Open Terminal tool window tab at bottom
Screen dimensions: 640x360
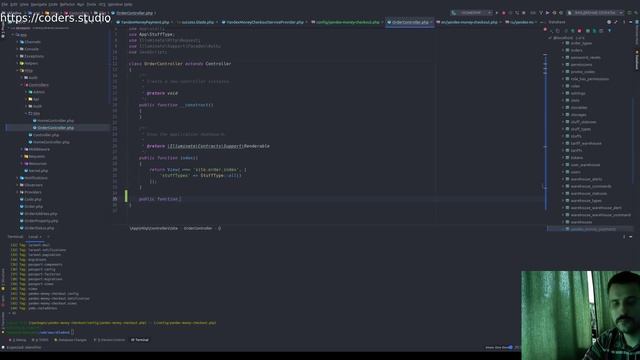pyautogui.click(x=140, y=340)
